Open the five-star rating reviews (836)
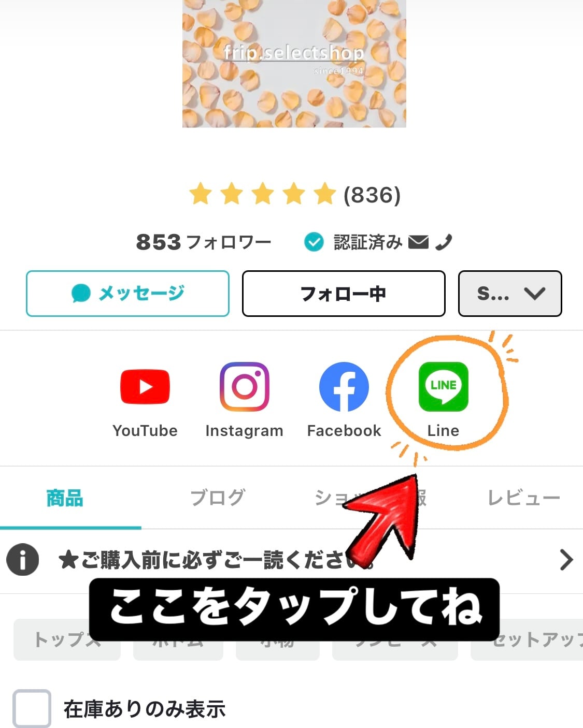The height and width of the screenshot is (728, 583). (295, 195)
